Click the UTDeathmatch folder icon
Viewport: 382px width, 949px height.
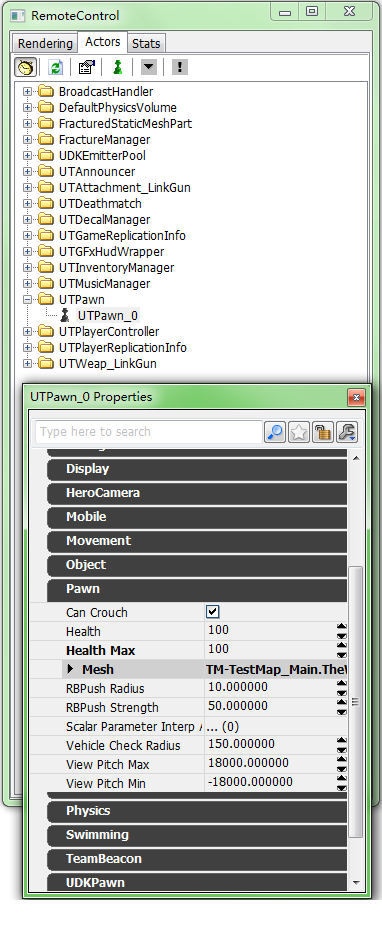coord(47,204)
